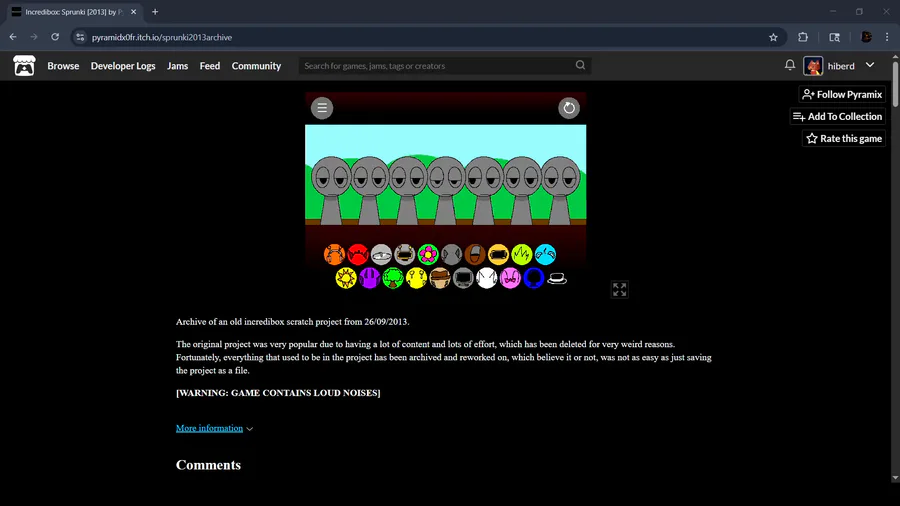Select the yellow sun character icon
Screen dimensions: 900x506
346,278
